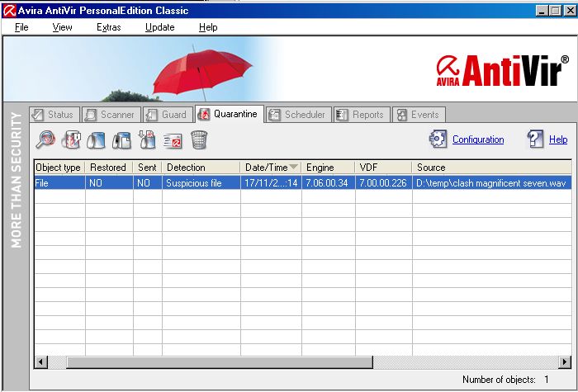
Task: Open object properties info icon
Action: (72, 140)
